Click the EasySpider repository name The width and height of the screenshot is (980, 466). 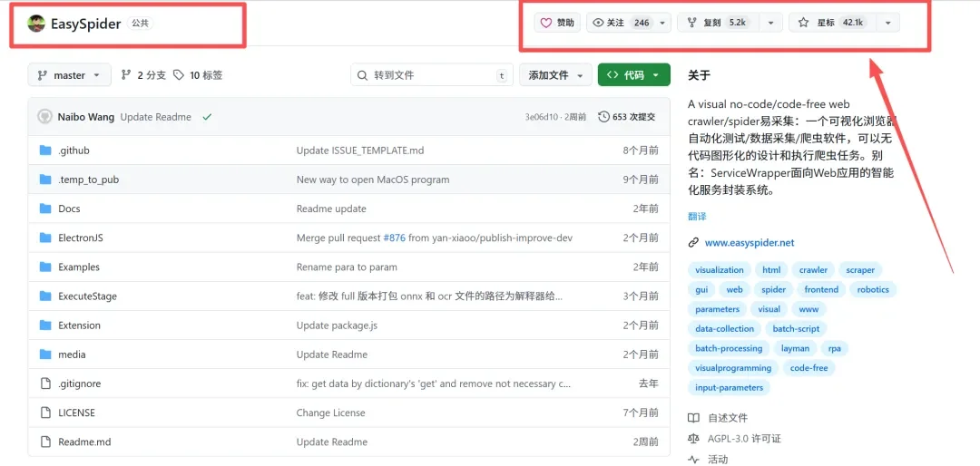(x=85, y=24)
